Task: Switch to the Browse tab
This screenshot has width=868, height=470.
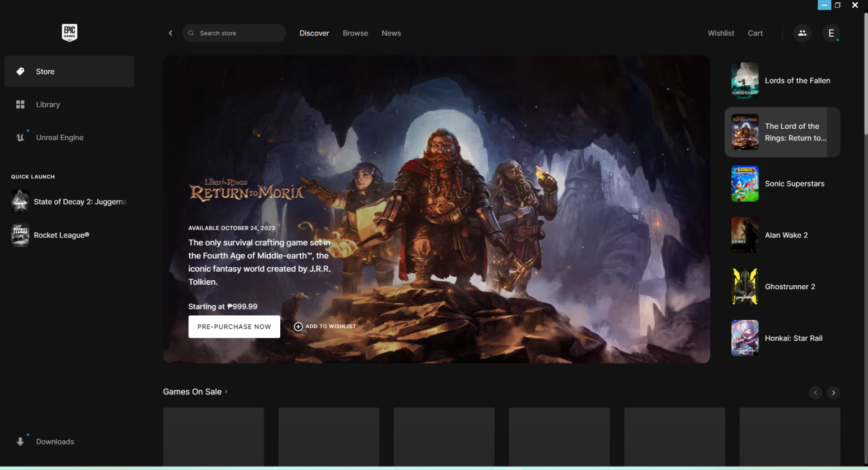Action: pos(355,33)
